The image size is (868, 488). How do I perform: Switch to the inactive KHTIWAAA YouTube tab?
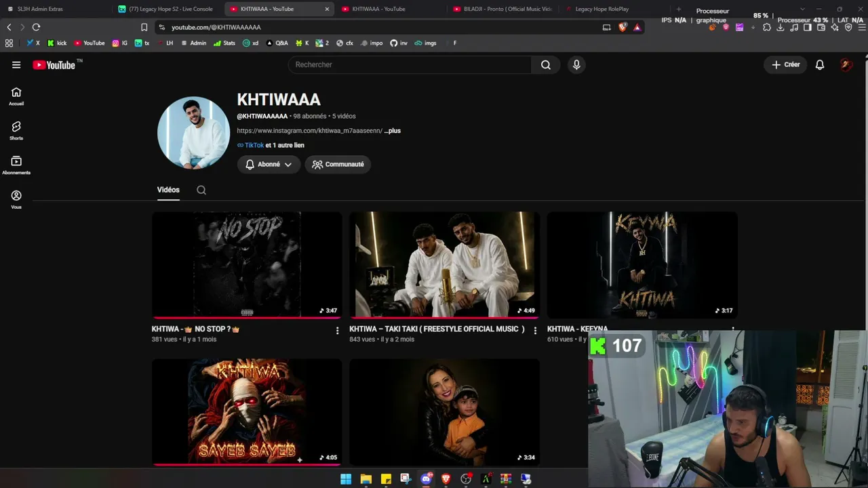(x=391, y=9)
